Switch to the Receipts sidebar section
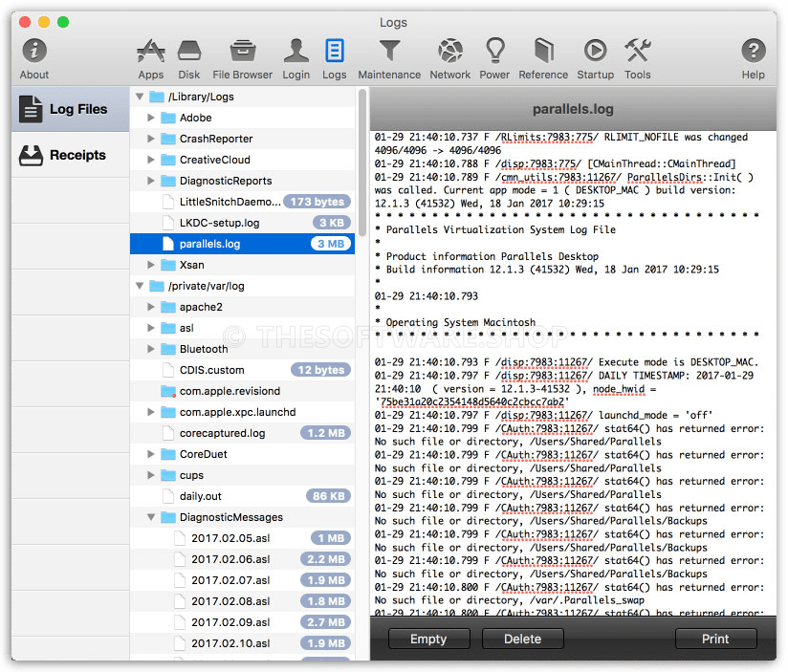The width and height of the screenshot is (788, 672). [67, 155]
